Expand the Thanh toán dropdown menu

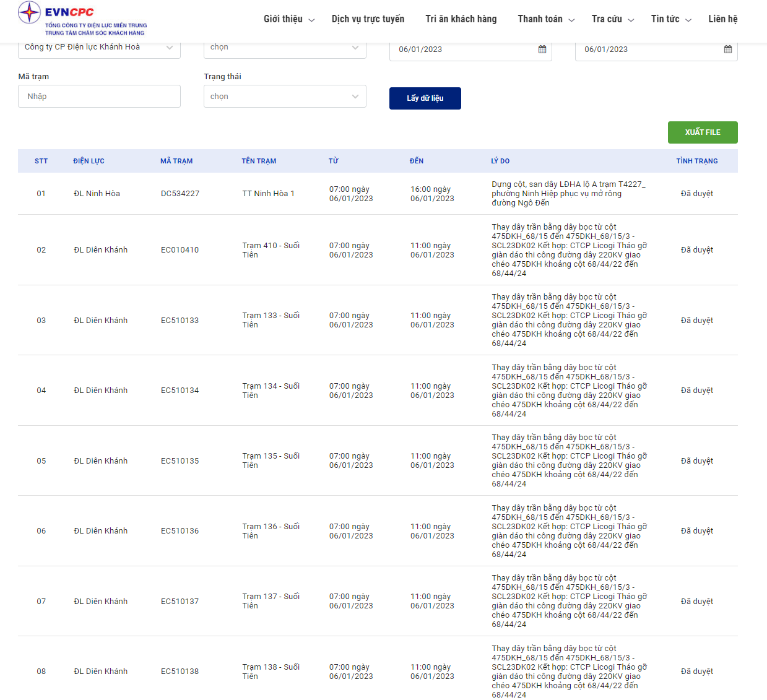pyautogui.click(x=545, y=19)
